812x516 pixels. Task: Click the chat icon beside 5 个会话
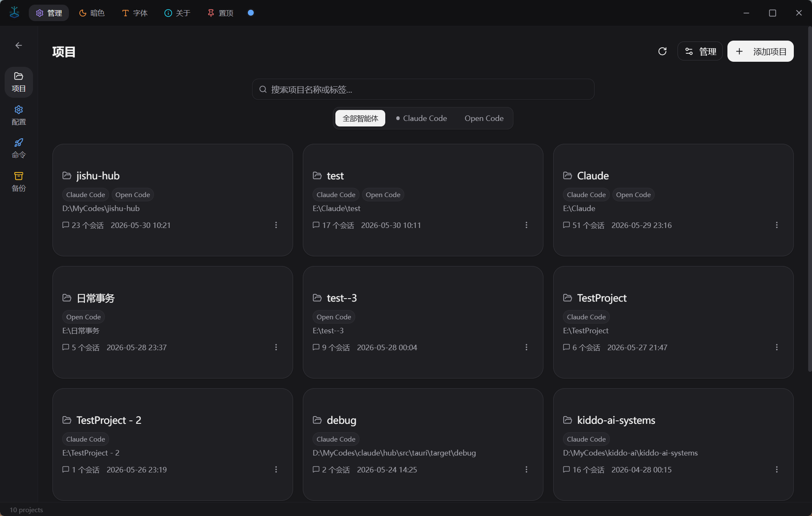tap(66, 347)
